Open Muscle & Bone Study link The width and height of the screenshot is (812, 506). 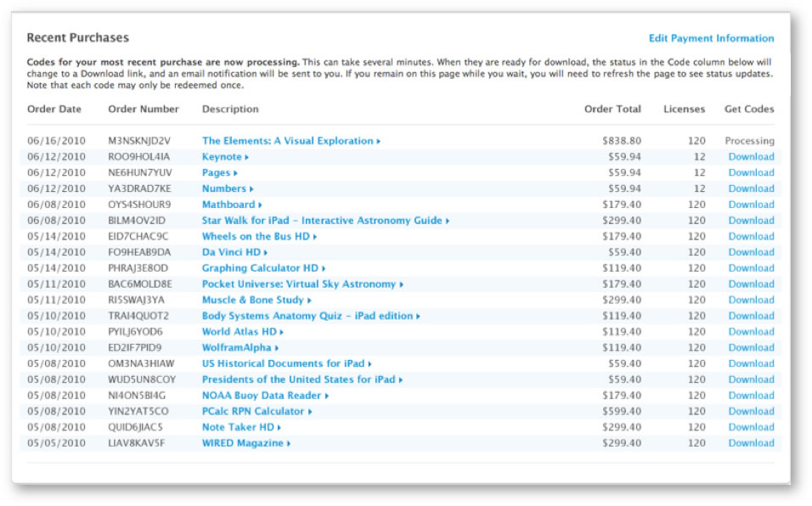(257, 300)
